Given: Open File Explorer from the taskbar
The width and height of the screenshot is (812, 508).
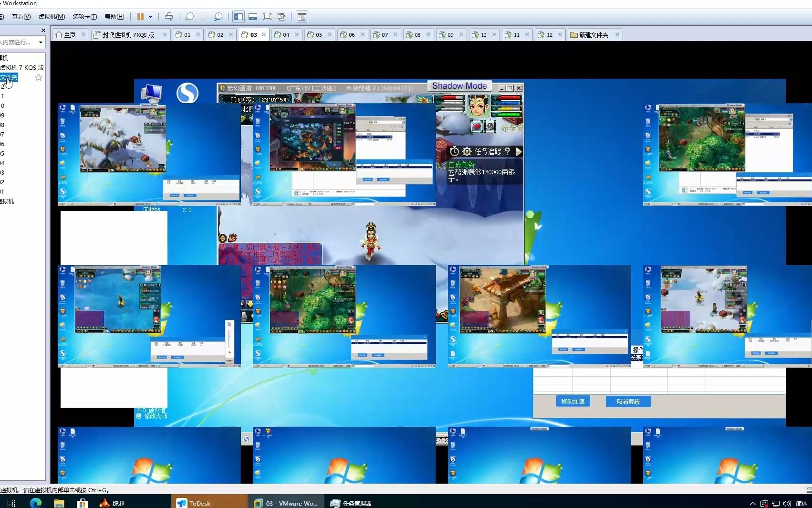Looking at the screenshot, I should [x=59, y=503].
